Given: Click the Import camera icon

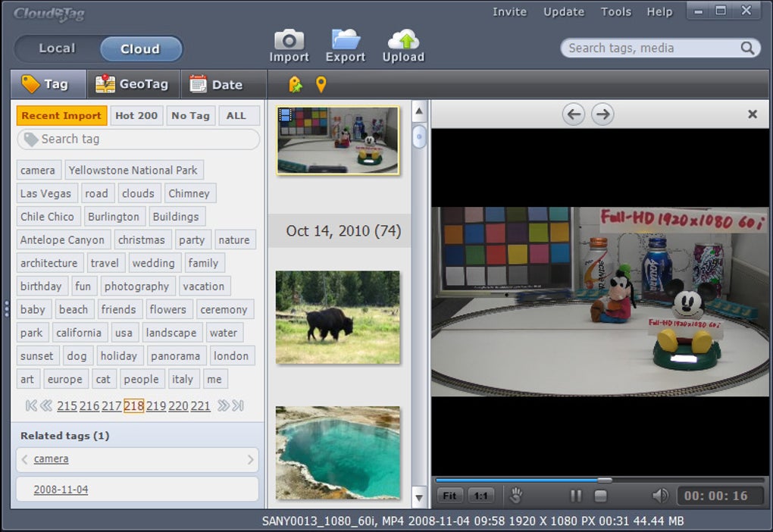Looking at the screenshot, I should (289, 40).
